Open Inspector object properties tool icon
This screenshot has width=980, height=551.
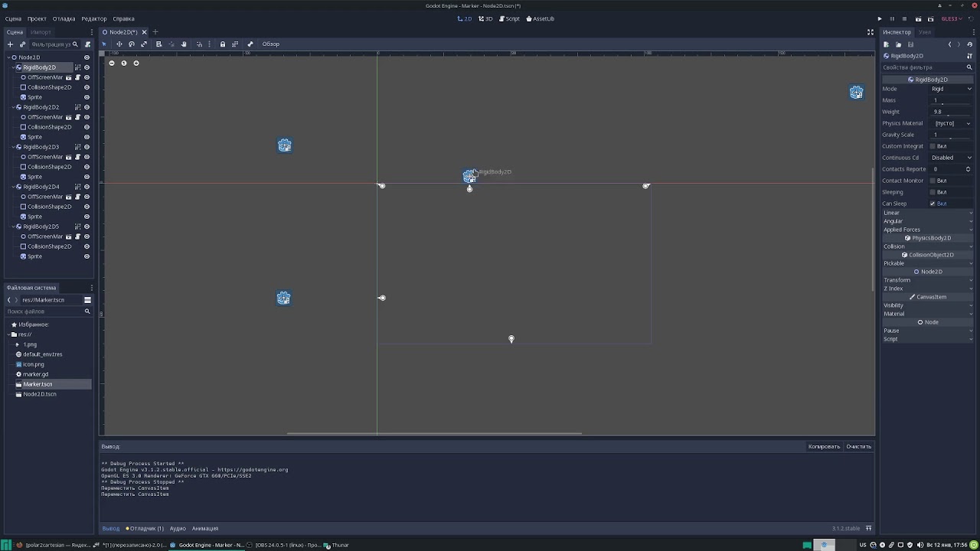(x=970, y=56)
